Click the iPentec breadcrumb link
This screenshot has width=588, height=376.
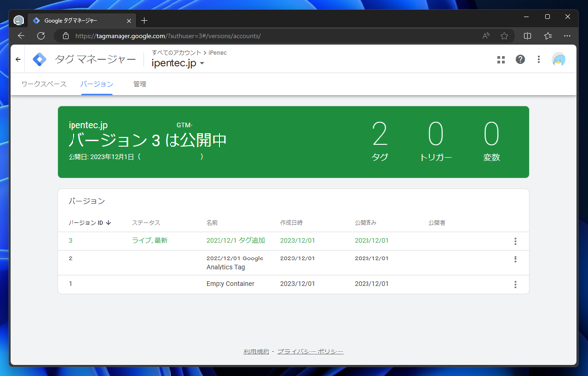(x=218, y=53)
